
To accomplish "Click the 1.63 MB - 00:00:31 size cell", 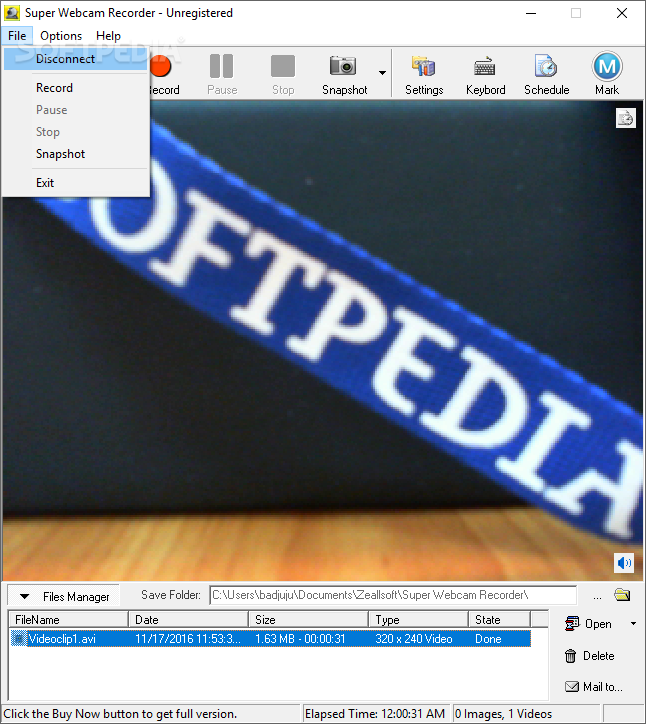I will click(x=300, y=639).
